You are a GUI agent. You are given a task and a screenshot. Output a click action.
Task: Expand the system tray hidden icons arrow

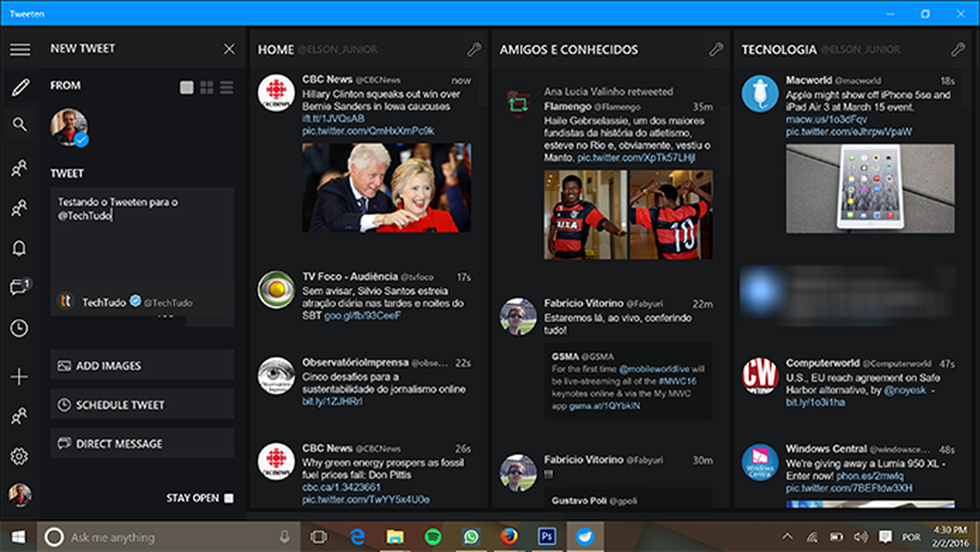[x=788, y=536]
